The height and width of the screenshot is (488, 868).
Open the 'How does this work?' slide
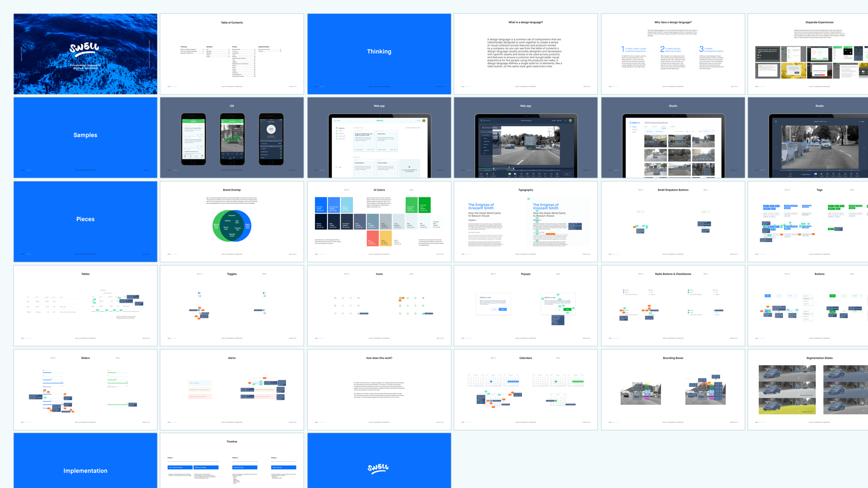(379, 389)
